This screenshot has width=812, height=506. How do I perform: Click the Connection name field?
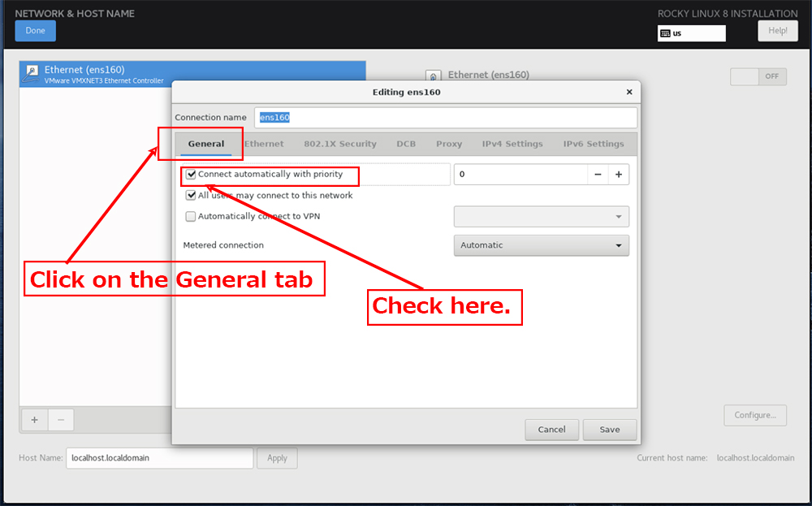click(445, 118)
